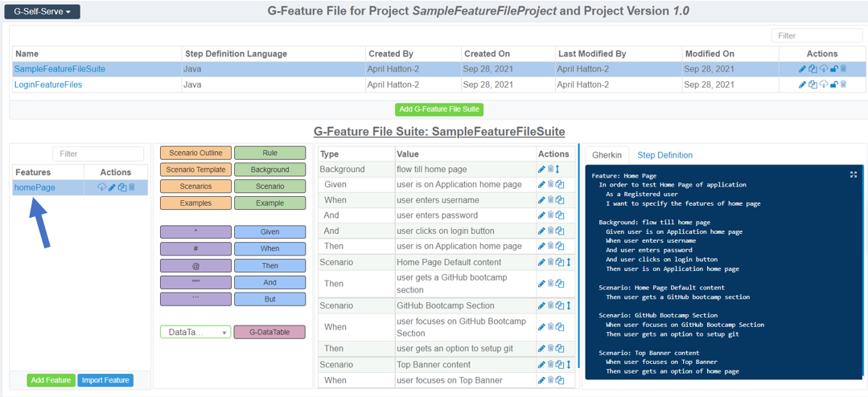Copy the SampleFeatureFileSuite suite

[812, 69]
